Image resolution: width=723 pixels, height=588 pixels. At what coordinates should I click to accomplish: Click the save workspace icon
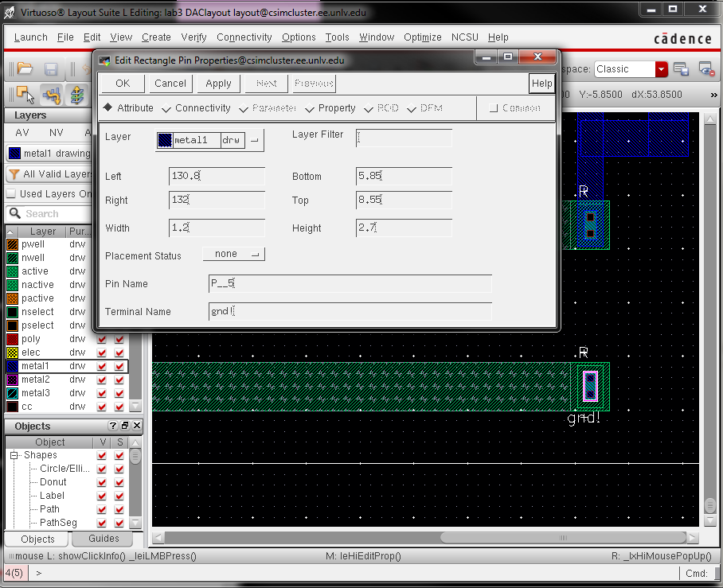681,69
